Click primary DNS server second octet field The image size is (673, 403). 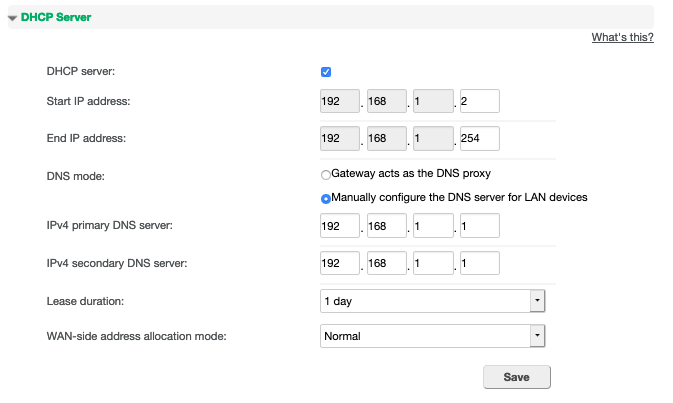point(387,226)
